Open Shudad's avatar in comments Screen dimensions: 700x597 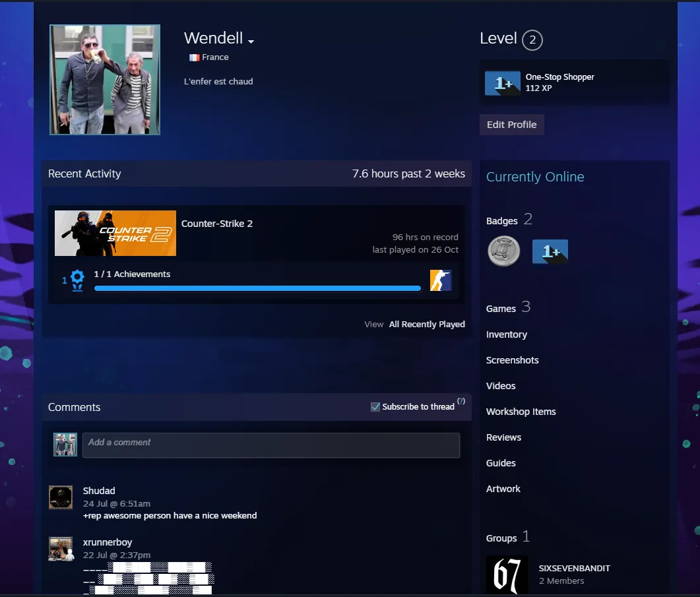point(60,497)
